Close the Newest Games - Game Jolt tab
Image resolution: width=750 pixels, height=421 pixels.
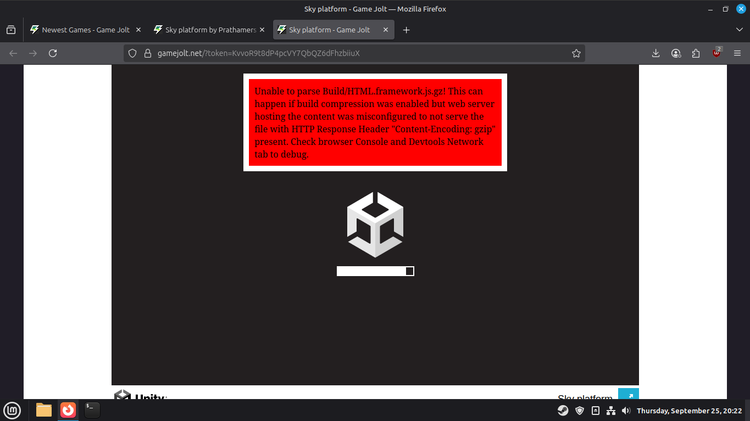click(x=138, y=30)
